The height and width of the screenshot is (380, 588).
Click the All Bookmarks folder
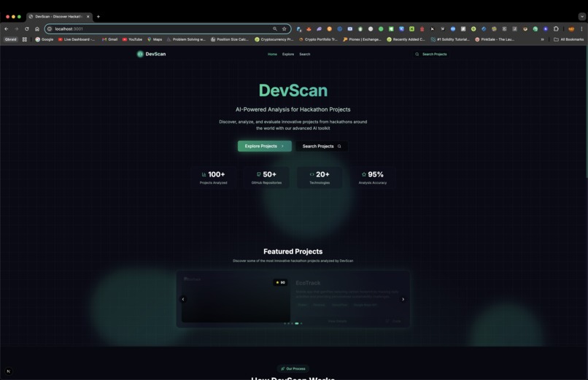point(568,39)
